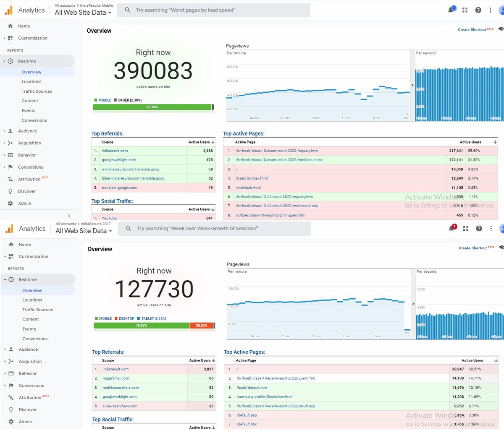Collapse sidebar using the left chevron

click(x=69, y=216)
